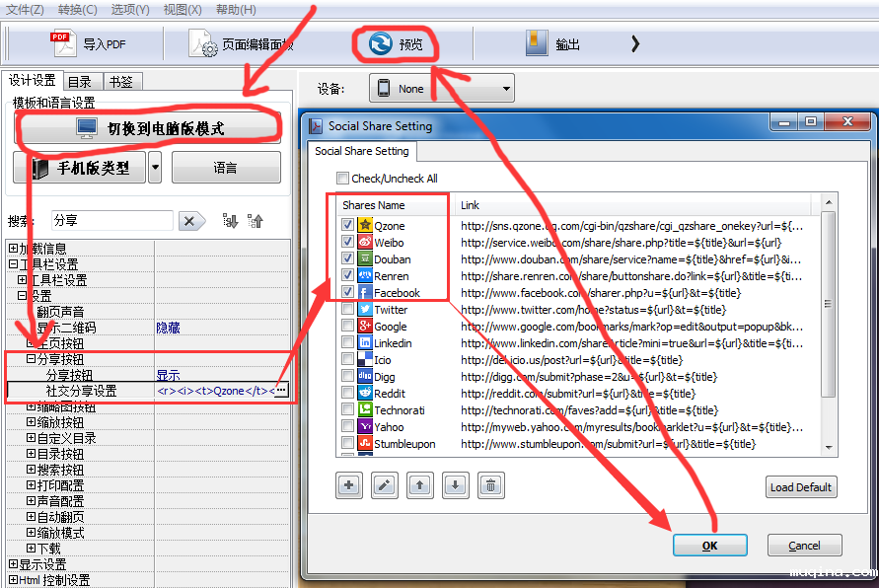Click the Import PDF toolbar icon
The height and width of the screenshot is (588, 879).
pyautogui.click(x=63, y=43)
